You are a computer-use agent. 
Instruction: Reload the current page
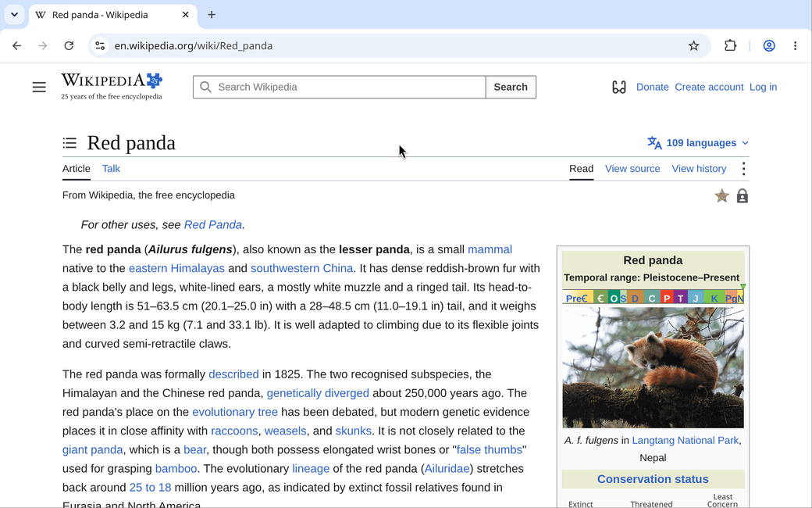pos(69,45)
